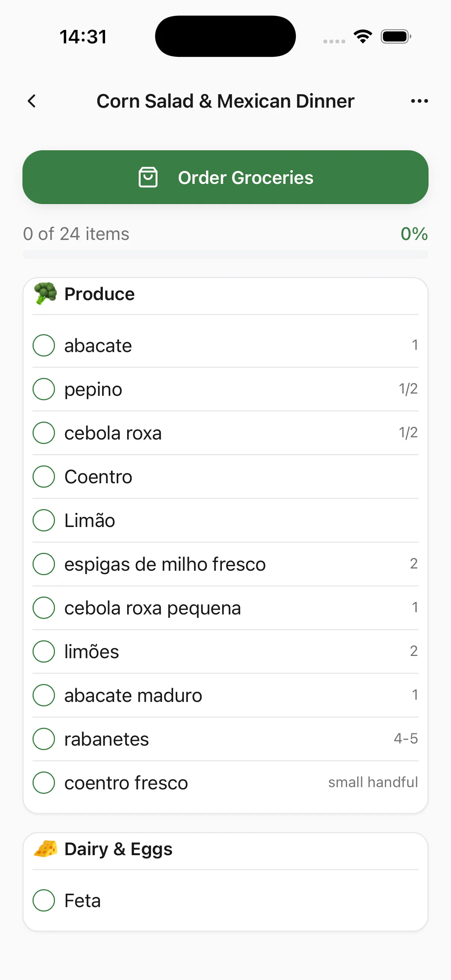Select the Feta checkbox
Image resolution: width=451 pixels, height=980 pixels.
[x=44, y=900]
